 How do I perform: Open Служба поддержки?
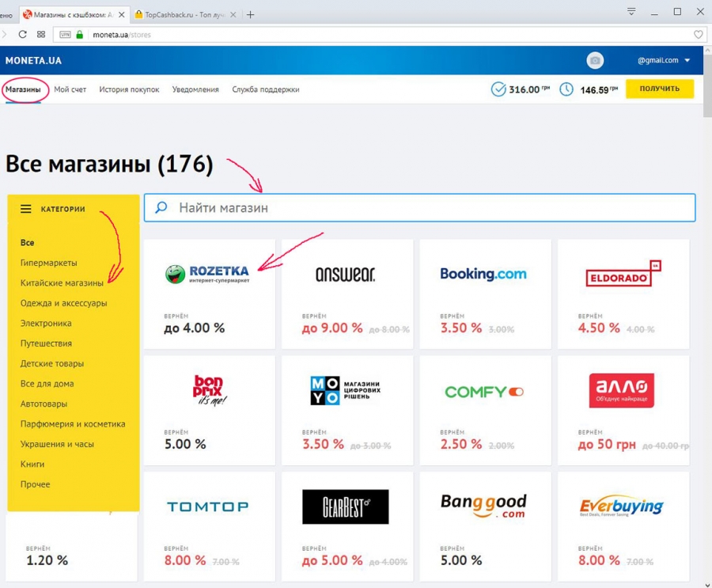(x=266, y=89)
